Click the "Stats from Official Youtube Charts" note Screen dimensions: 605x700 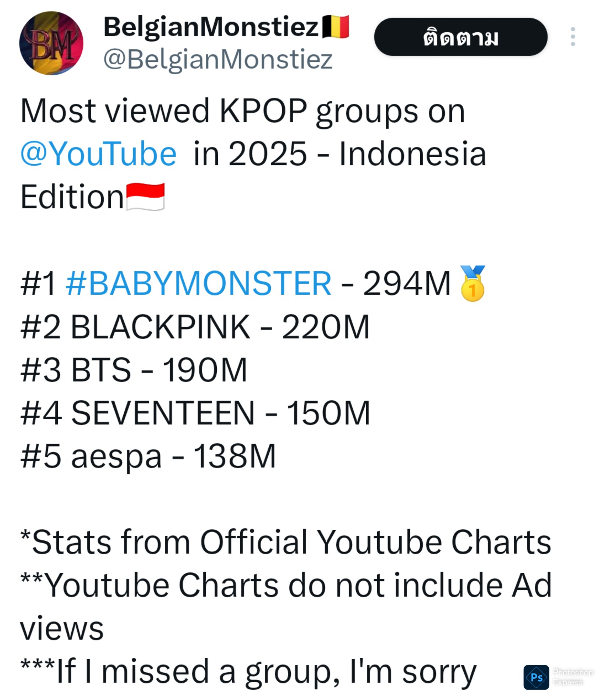pos(286,543)
